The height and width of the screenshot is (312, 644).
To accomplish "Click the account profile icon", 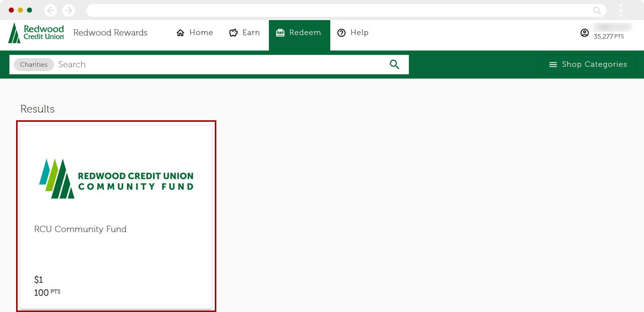I will [585, 33].
